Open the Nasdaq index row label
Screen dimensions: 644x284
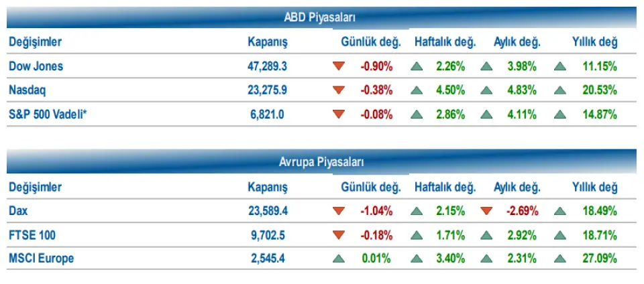pyautogui.click(x=28, y=90)
